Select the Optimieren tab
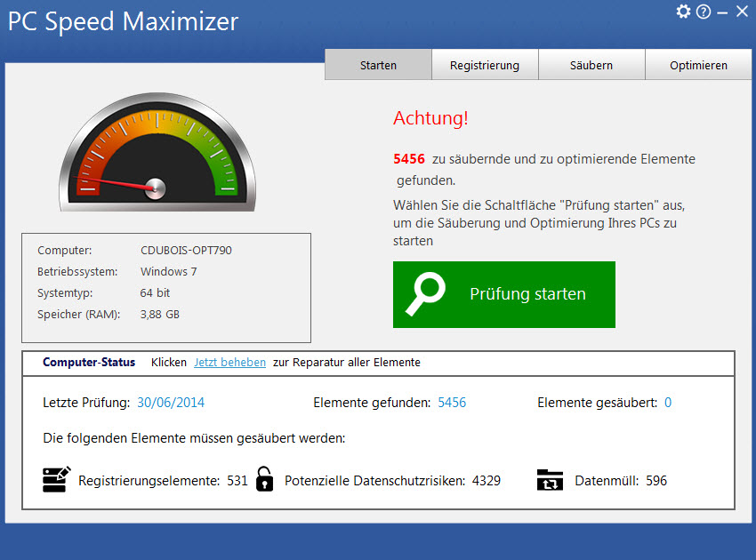This screenshot has width=756, height=560. click(x=698, y=65)
